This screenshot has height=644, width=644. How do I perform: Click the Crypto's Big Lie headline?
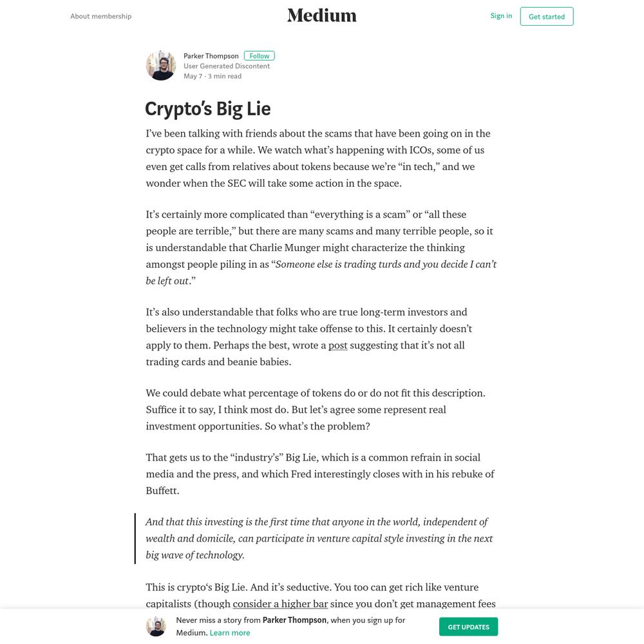[x=208, y=109]
